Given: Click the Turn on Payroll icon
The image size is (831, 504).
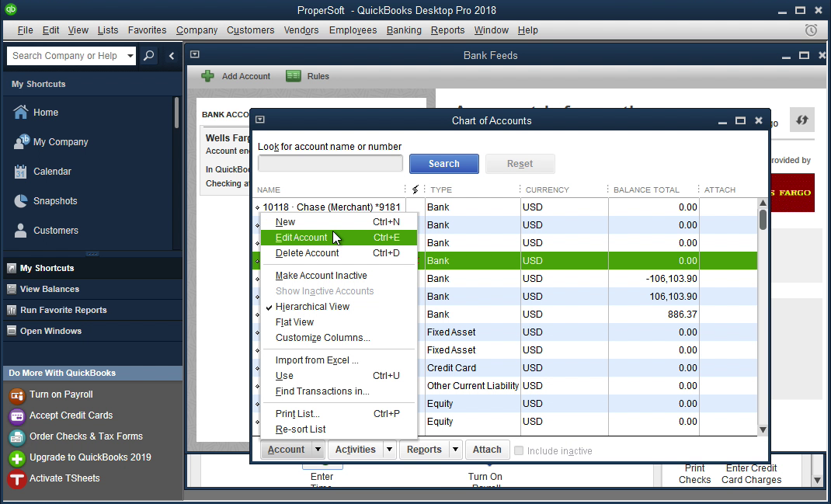Looking at the screenshot, I should (x=17, y=395).
